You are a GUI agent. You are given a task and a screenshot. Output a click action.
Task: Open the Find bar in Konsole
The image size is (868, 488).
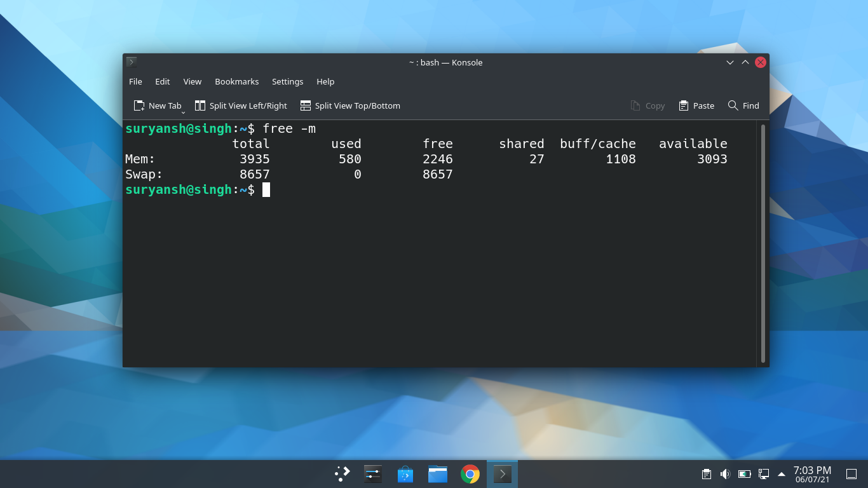[743, 105]
